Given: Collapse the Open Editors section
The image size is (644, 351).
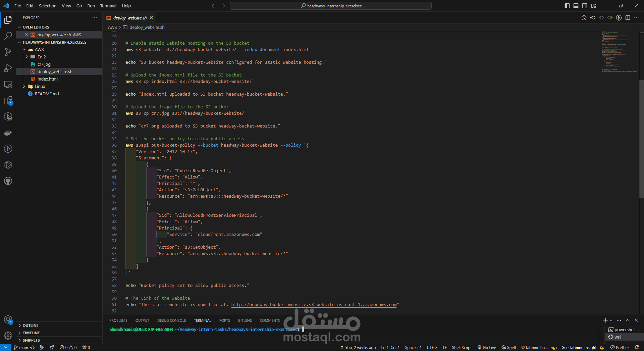Looking at the screenshot, I should (x=59, y=27).
